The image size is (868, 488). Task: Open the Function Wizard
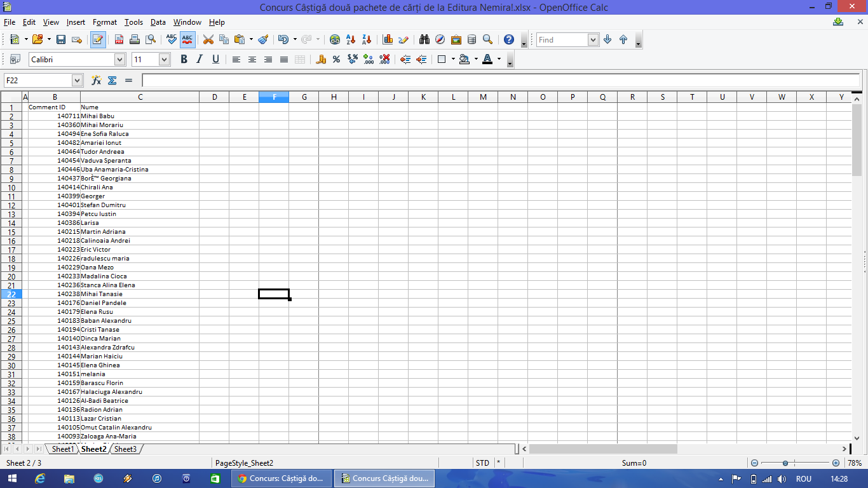[x=97, y=80]
